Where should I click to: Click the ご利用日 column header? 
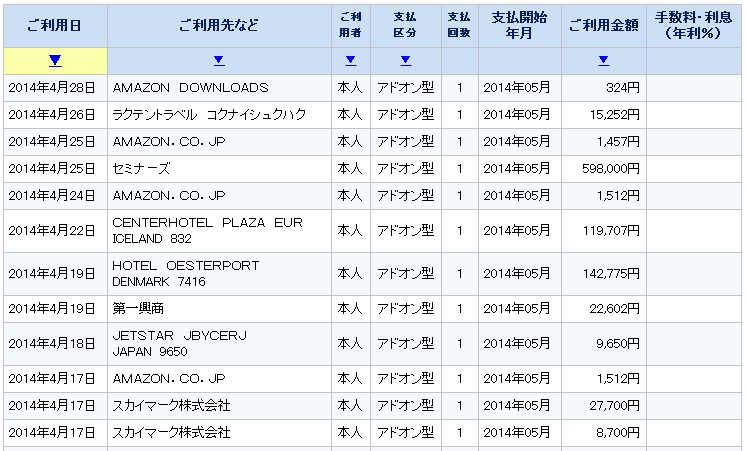click(55, 26)
